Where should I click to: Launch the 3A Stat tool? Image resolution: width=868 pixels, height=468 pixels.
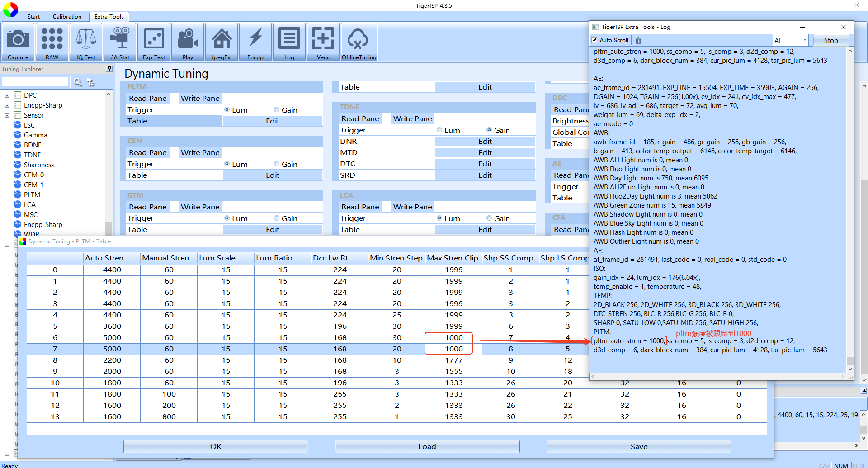[120, 42]
